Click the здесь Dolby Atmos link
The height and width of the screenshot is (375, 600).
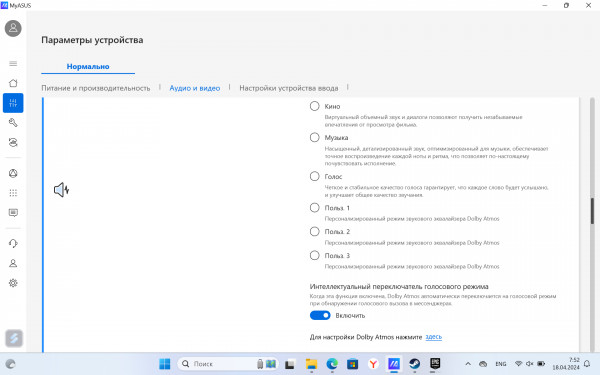pos(434,337)
